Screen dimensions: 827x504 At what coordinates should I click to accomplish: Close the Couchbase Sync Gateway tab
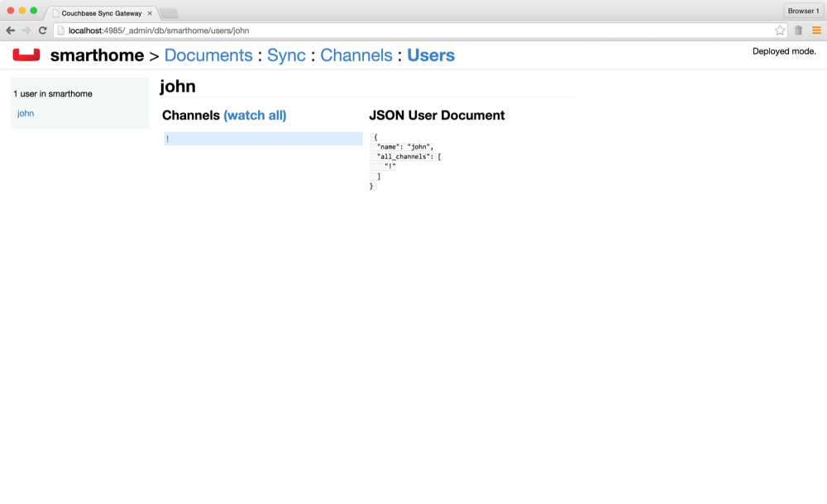pyautogui.click(x=150, y=13)
